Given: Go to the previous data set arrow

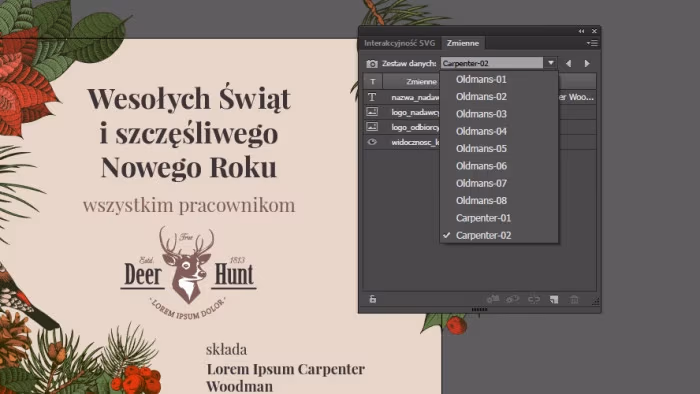Looking at the screenshot, I should (568, 63).
